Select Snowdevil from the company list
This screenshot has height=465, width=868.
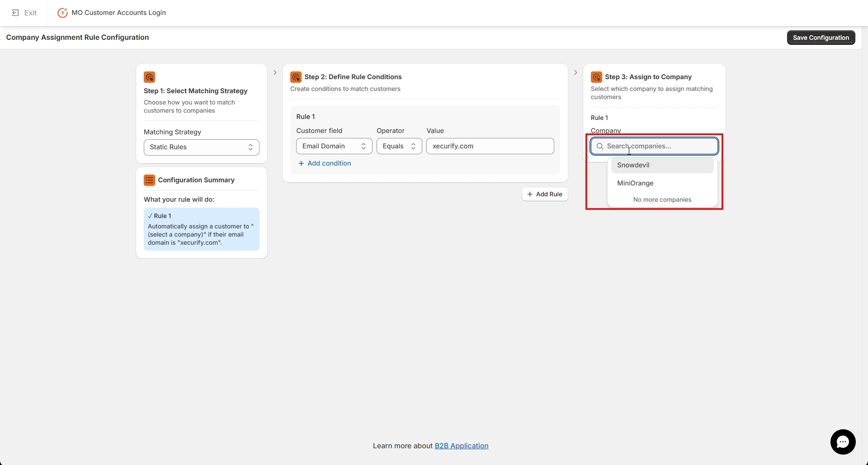point(662,165)
